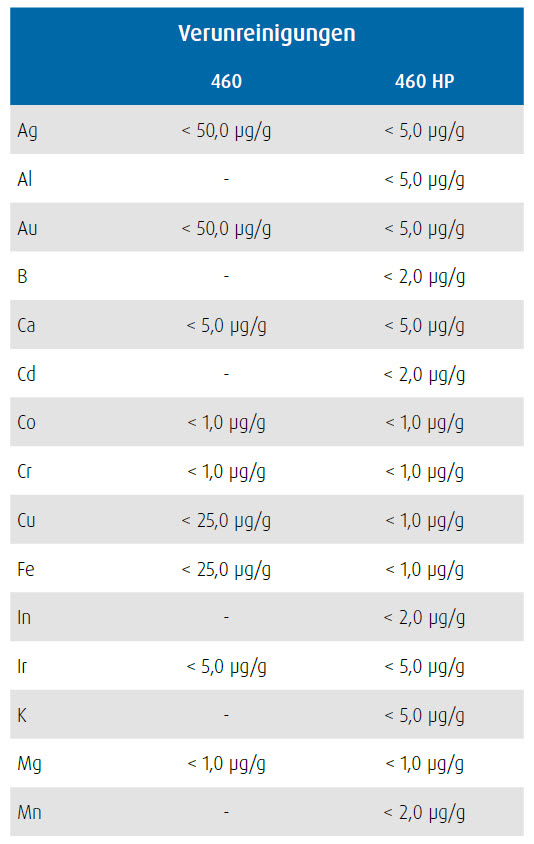Click the Ag row label
Viewport: 534px width, 844px height.
click(x=27, y=131)
